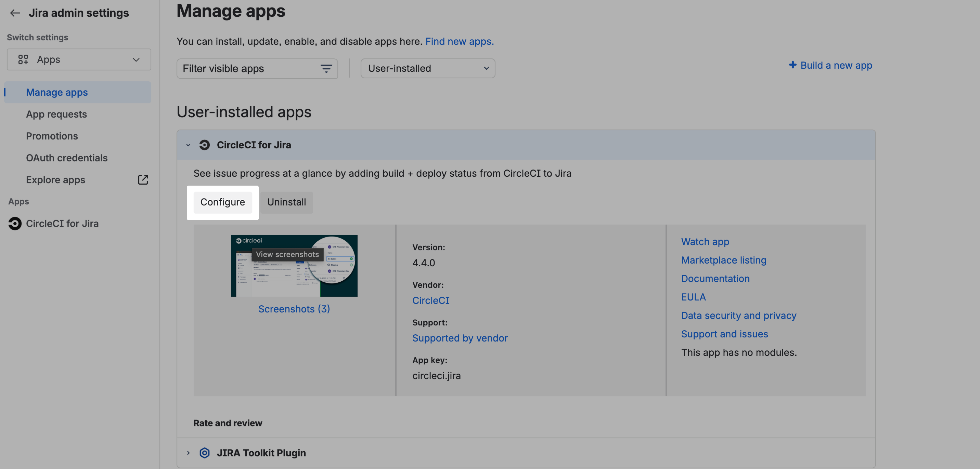Viewport: 980px width, 469px height.
Task: Click the CircleCI screenshot thumbnail
Action: [294, 266]
